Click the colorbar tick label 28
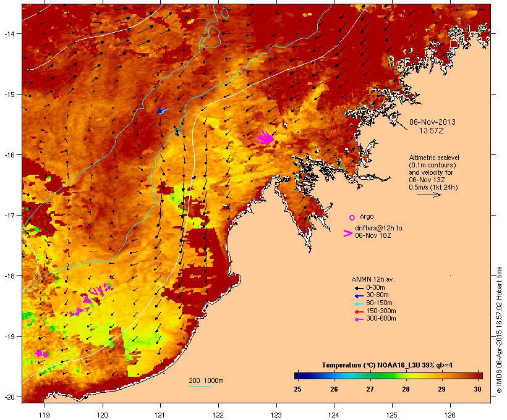This screenshot has height=420, width=507. pos(406,389)
